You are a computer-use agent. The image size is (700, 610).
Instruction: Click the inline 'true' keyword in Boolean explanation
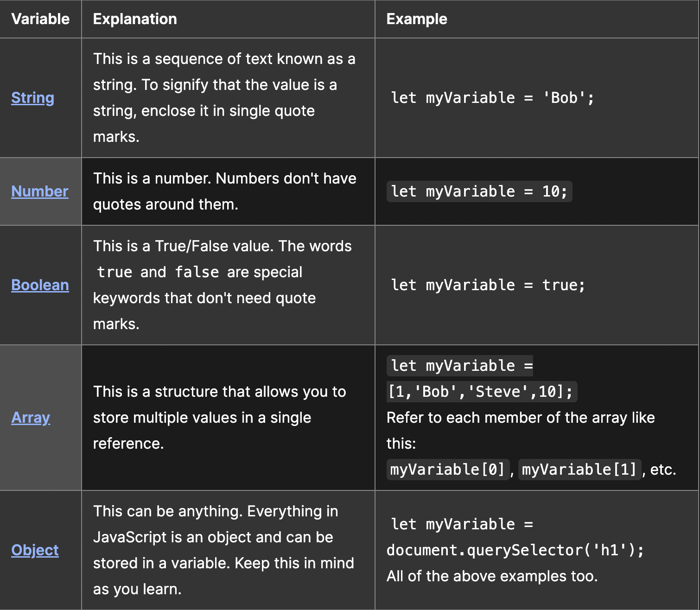point(115,272)
